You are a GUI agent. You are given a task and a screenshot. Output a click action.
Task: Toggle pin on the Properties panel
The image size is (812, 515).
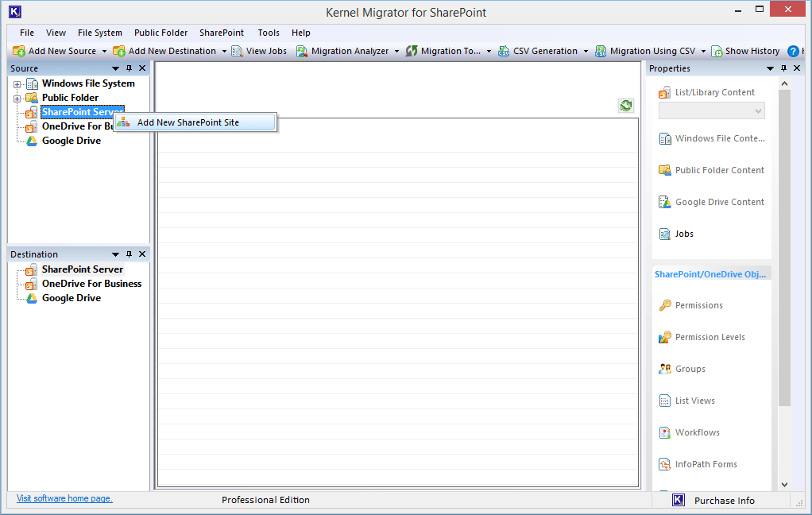783,68
